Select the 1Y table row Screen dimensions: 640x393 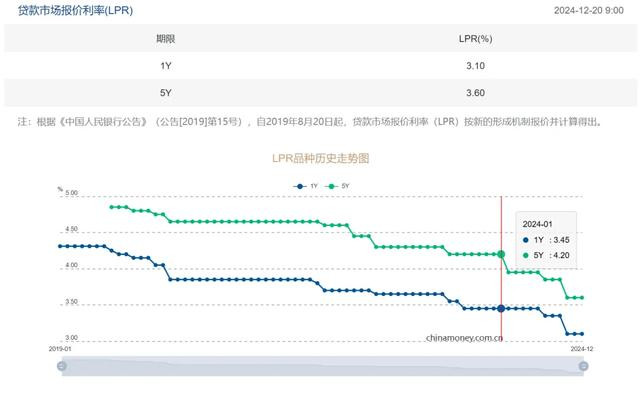pos(320,66)
